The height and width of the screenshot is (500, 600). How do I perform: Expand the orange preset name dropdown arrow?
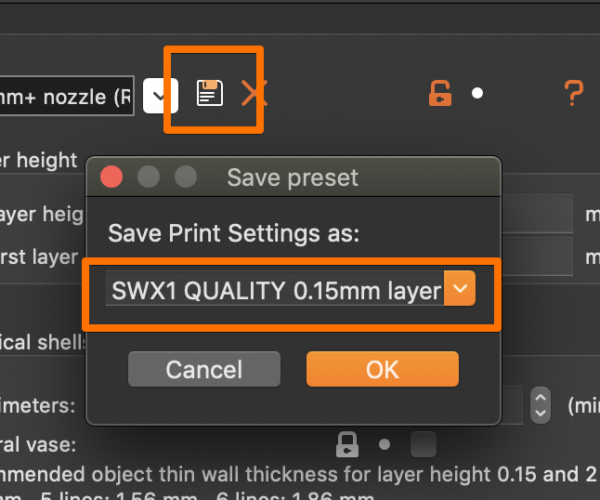pos(460,288)
